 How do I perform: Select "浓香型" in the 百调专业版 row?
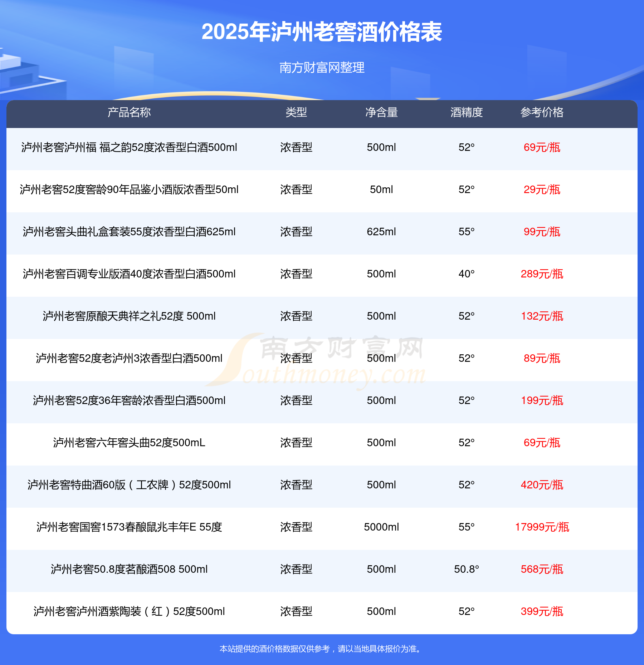point(296,274)
